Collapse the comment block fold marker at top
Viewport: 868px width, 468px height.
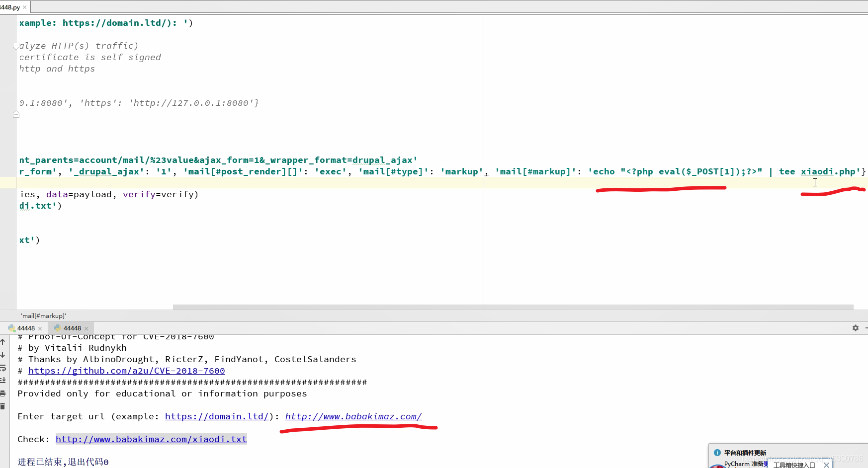[16, 46]
